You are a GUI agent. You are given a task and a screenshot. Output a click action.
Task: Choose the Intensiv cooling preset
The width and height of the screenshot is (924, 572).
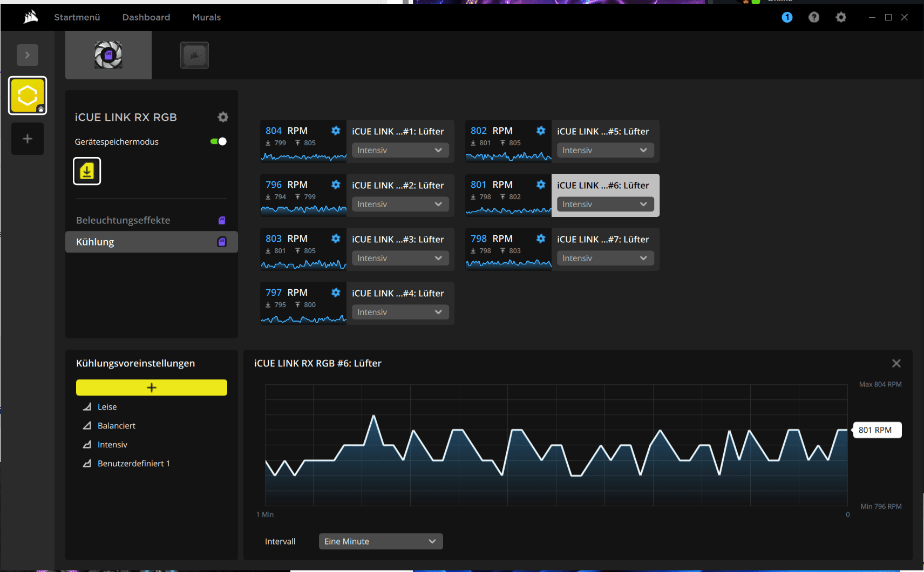pyautogui.click(x=112, y=444)
